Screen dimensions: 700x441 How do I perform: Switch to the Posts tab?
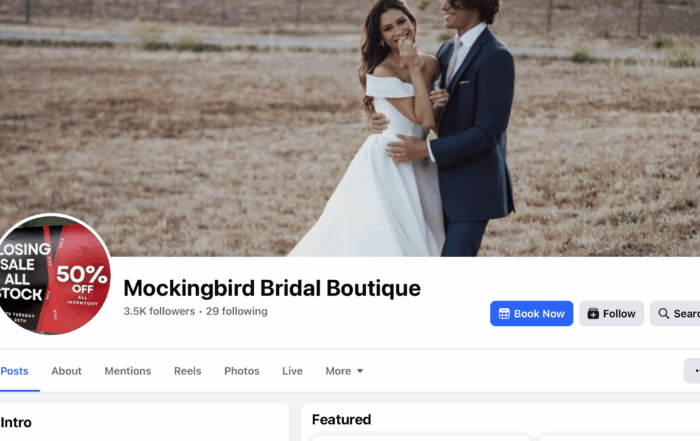click(x=14, y=371)
